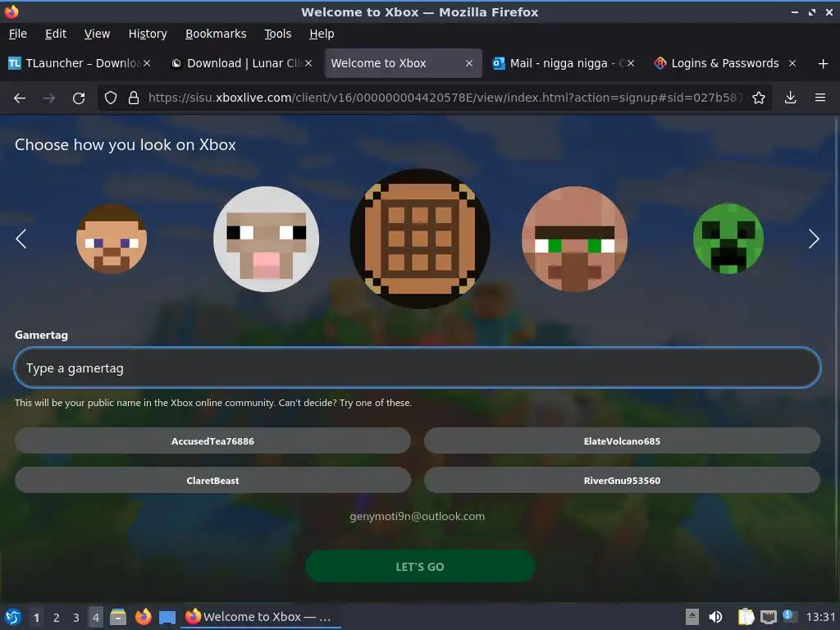Switch to workspace 4
Screen dimensions: 840x630
coord(96,618)
